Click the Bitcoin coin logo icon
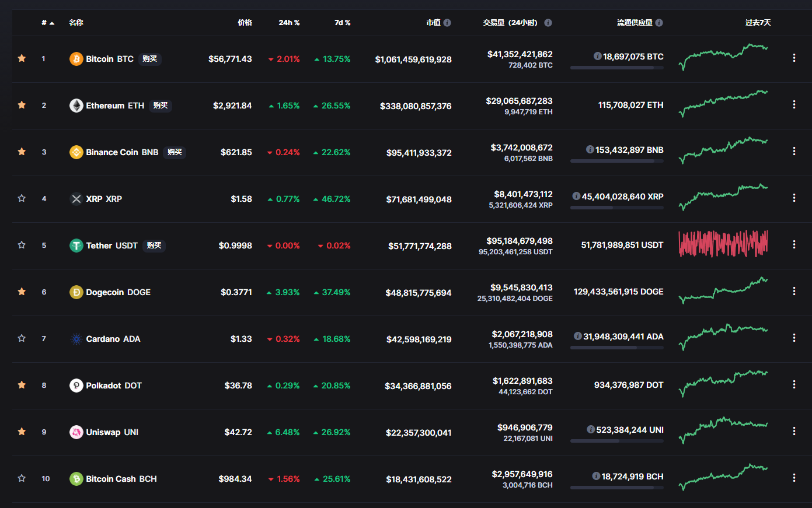Viewport: 812px width, 508px height. click(76, 59)
